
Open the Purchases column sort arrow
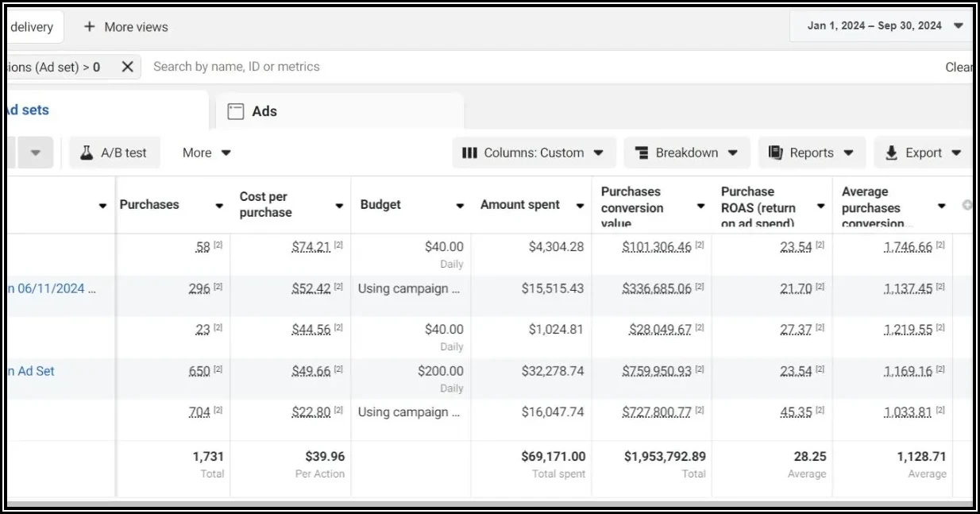(x=219, y=206)
